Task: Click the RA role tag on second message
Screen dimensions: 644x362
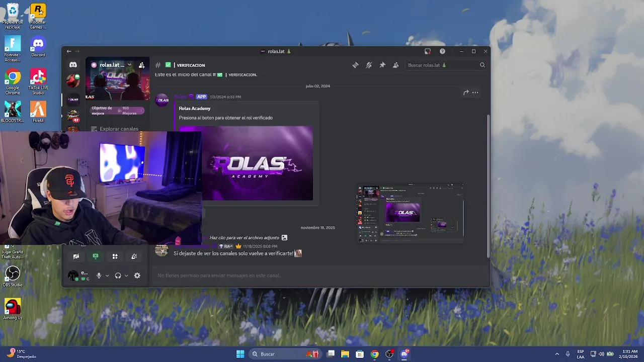Action: click(226, 246)
